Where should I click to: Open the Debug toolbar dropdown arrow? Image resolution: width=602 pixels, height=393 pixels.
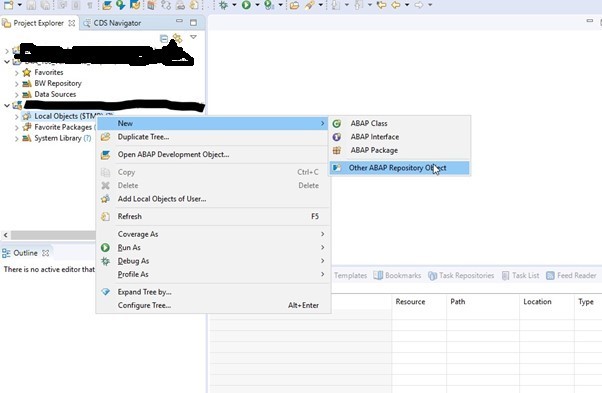tap(234, 5)
